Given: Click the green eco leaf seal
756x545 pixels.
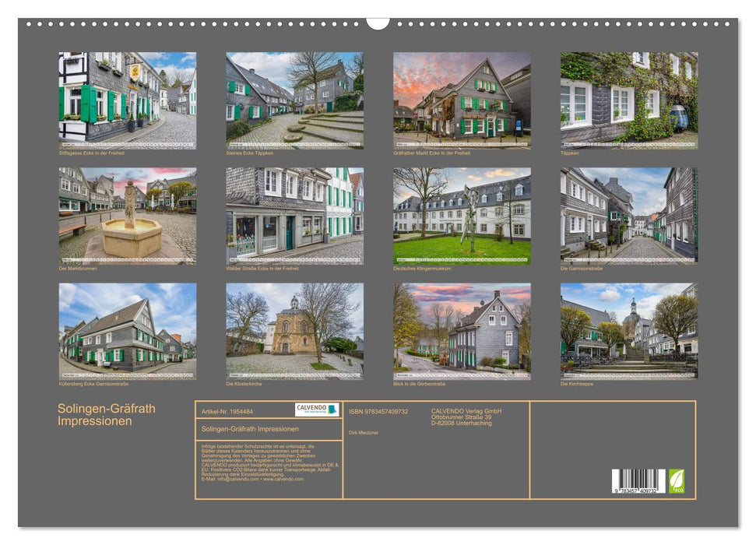Looking at the screenshot, I should click(676, 480).
